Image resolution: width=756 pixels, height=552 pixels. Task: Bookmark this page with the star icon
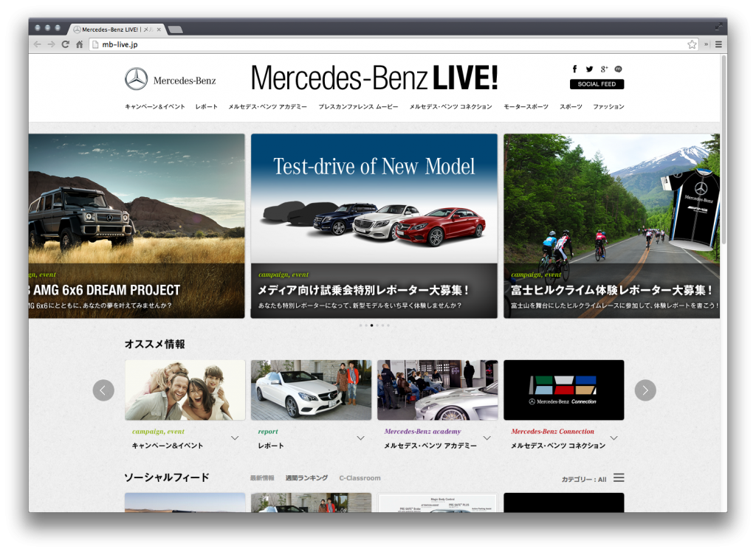pyautogui.click(x=692, y=44)
